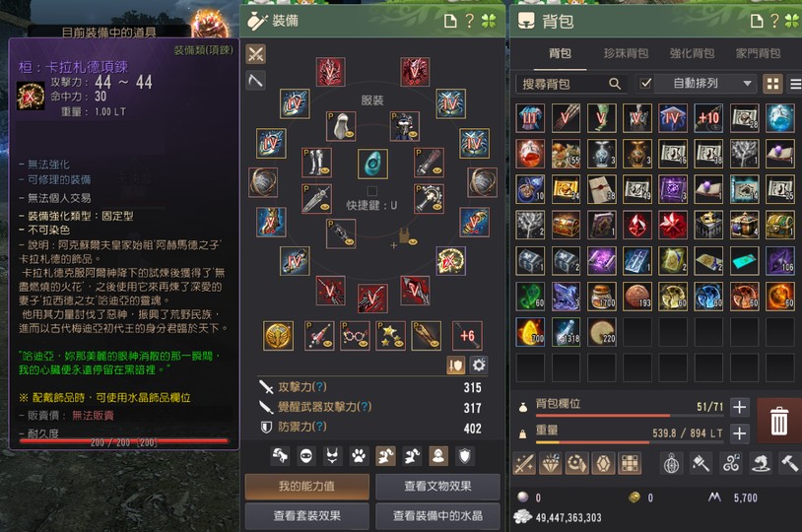802x532 pixels.
Task: Switch backpack to grid view icon
Action: [772, 84]
